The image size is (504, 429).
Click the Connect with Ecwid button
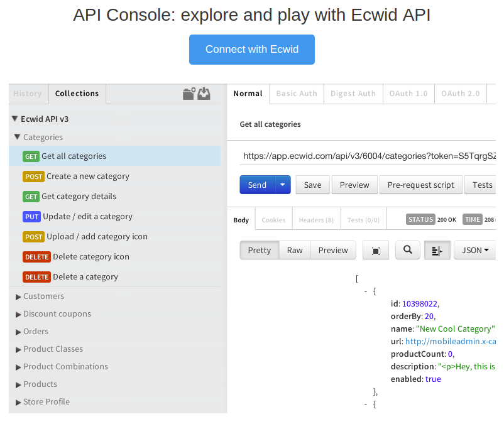pyautogui.click(x=251, y=50)
